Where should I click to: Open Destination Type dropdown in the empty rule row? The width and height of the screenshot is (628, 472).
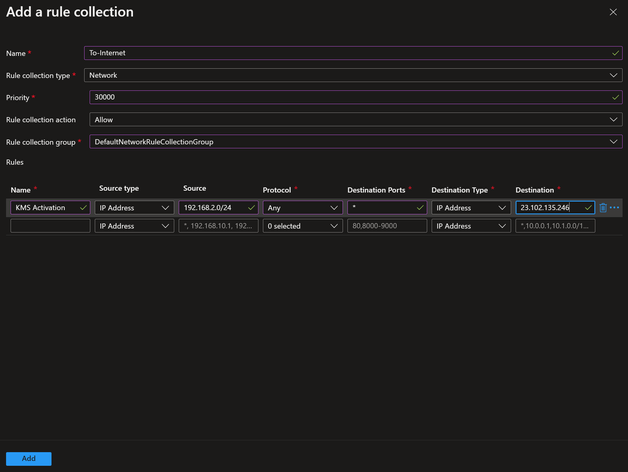(x=471, y=226)
